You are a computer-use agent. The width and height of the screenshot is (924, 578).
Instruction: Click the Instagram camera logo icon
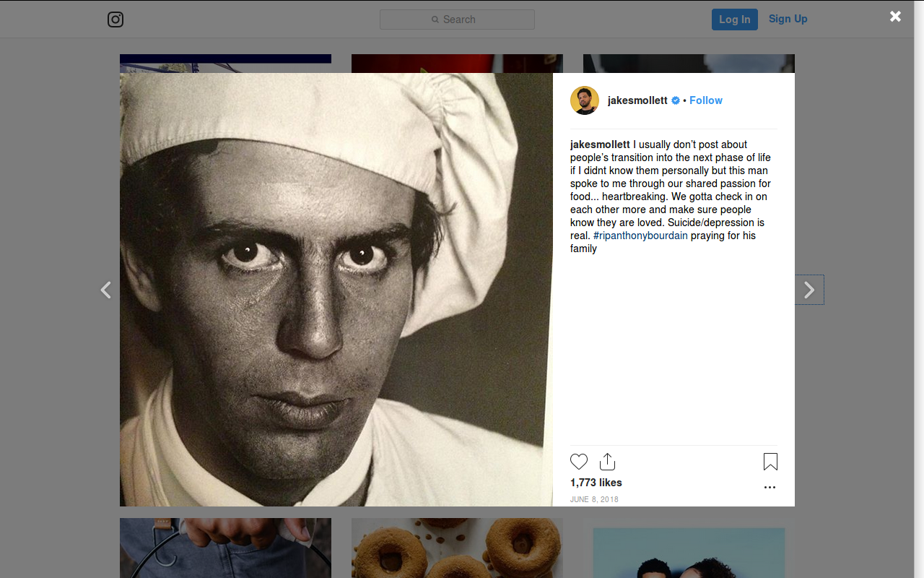115,20
